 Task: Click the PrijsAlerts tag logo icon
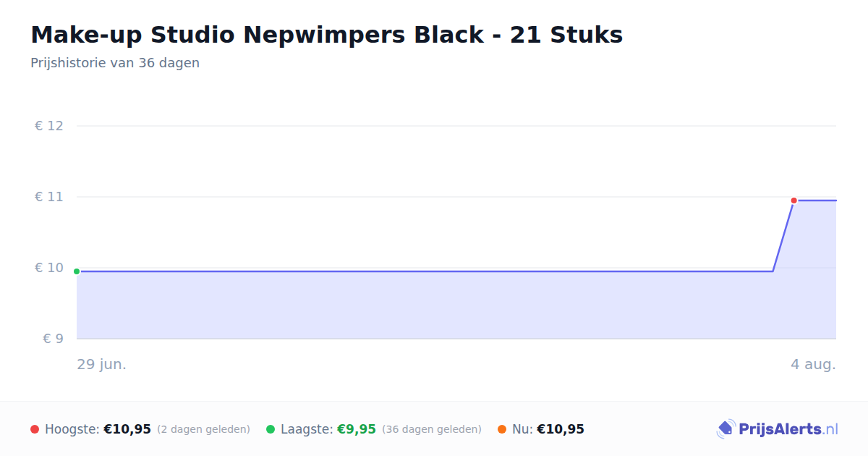pos(726,429)
